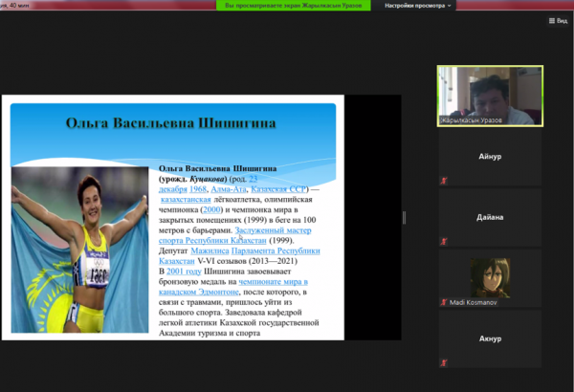Image resolution: width=574 pixels, height=392 pixels.
Task: Click the green screen-sharing notification banner
Action: pos(281,6)
